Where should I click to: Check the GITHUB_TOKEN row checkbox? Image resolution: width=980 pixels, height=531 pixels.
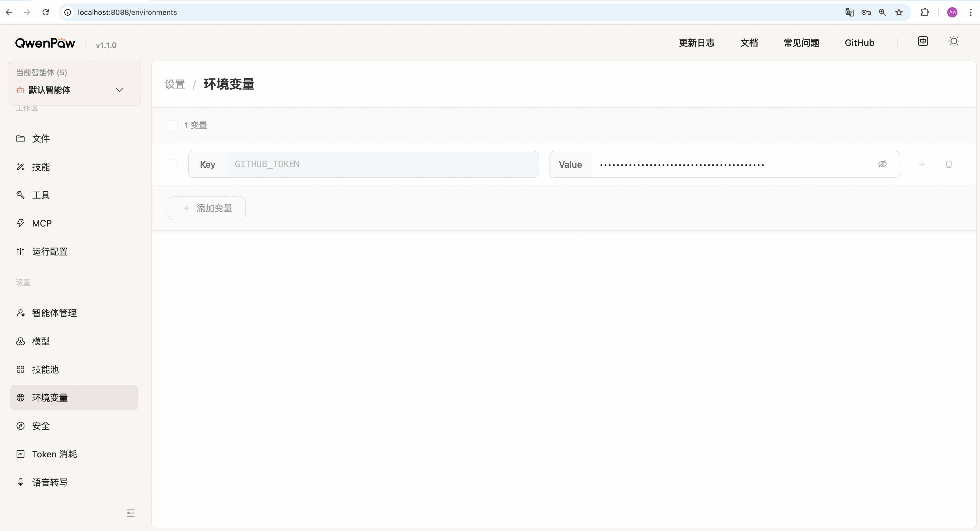(173, 164)
